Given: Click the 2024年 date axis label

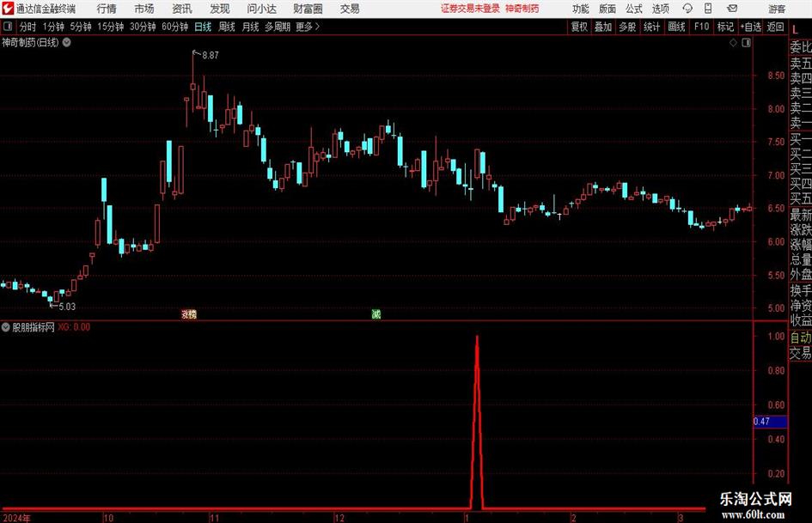Looking at the screenshot, I should 17,518.
